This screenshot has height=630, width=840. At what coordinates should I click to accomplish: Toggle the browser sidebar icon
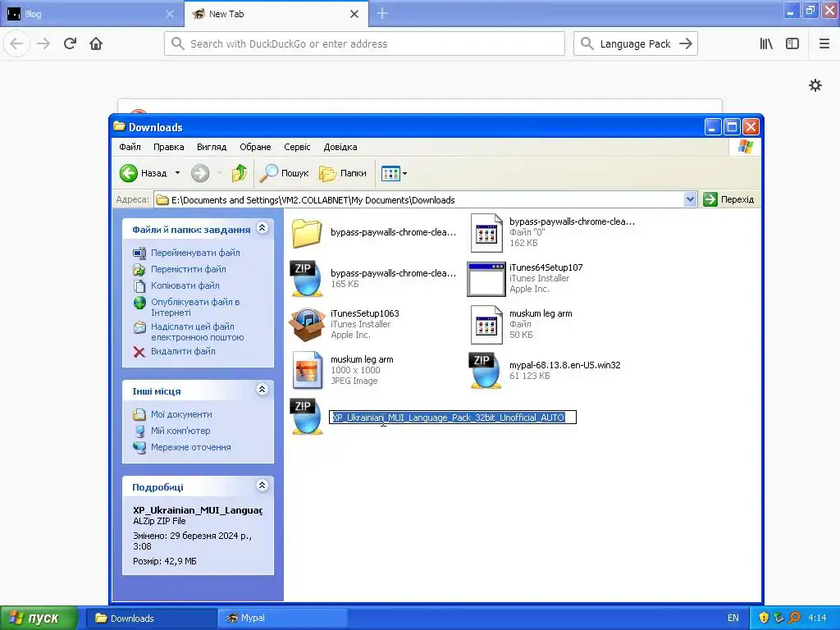(x=792, y=44)
